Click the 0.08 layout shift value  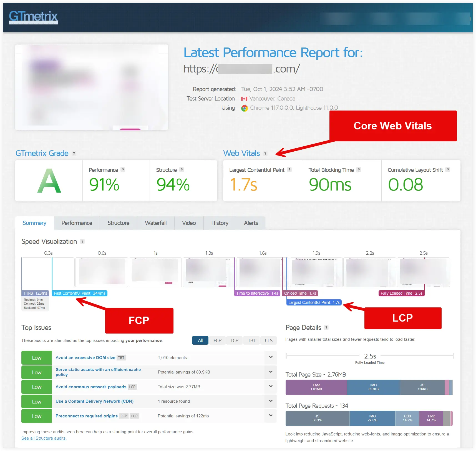406,185
